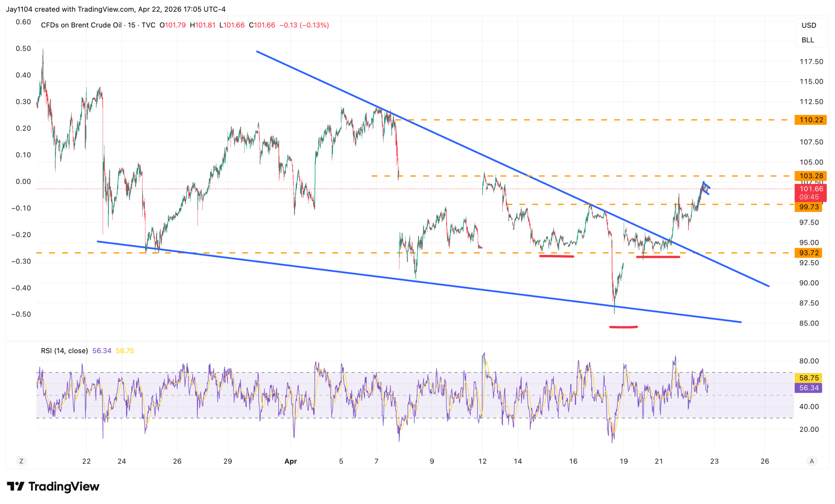Screen dimensions: 835x504
Task: Click the purple RSI 56.34 label
Action: click(809, 388)
